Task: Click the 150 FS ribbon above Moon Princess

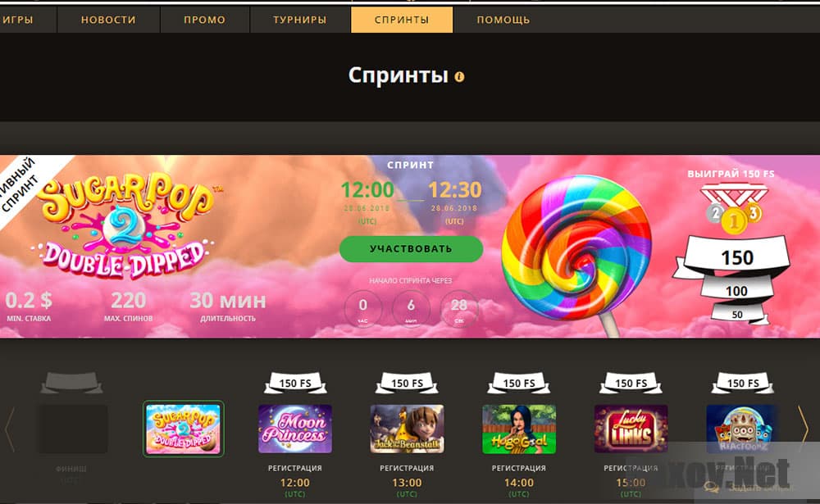Action: [x=295, y=384]
